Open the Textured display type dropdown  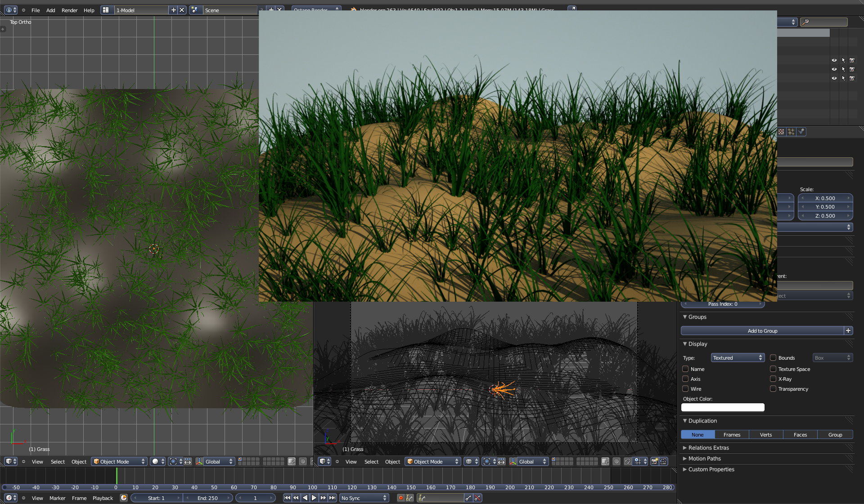737,357
